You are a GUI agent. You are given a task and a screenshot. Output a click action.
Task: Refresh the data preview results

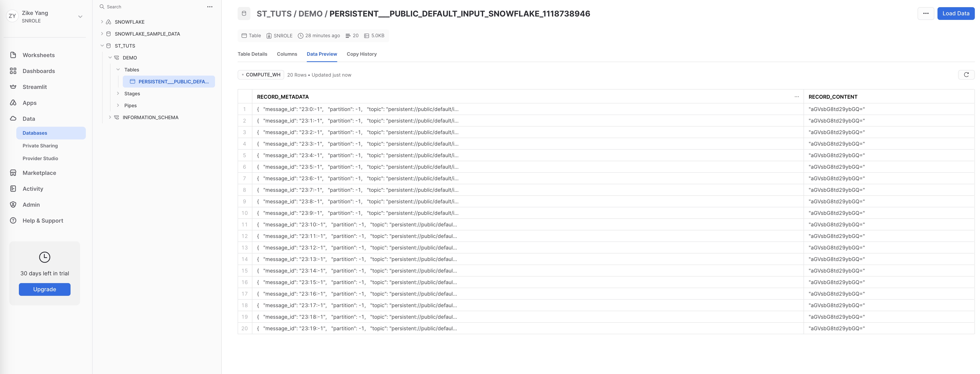pos(966,75)
